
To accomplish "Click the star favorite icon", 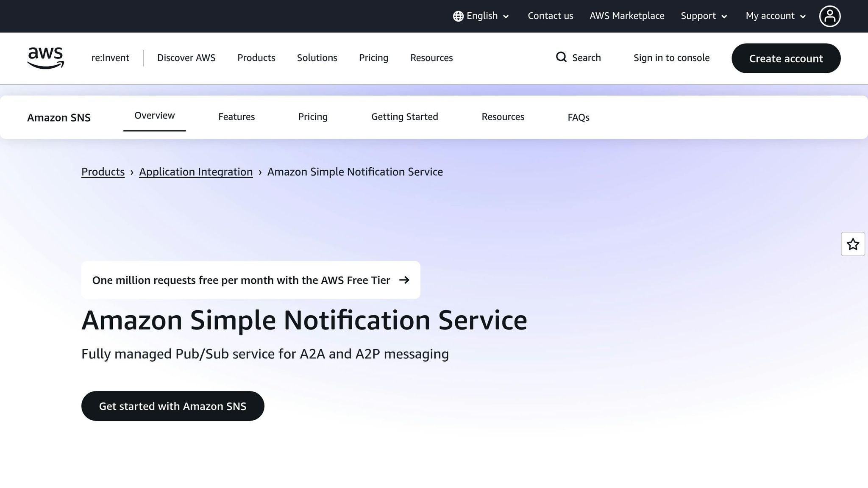I will coord(853,244).
